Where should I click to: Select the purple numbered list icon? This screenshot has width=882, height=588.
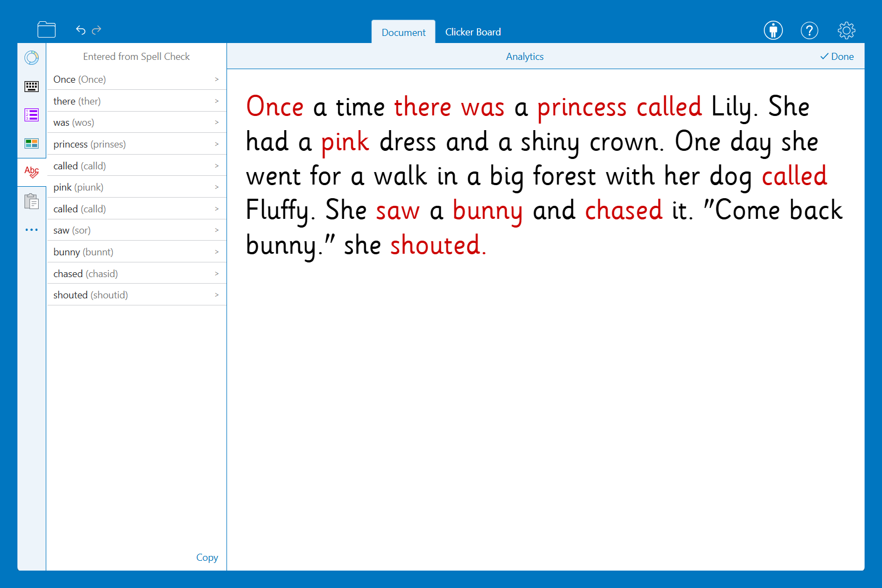click(32, 115)
